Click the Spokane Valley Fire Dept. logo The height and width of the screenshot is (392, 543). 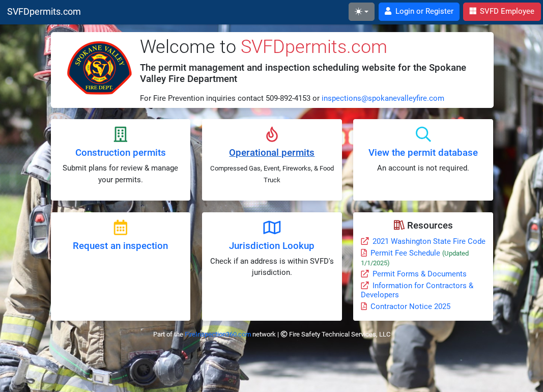(99, 68)
